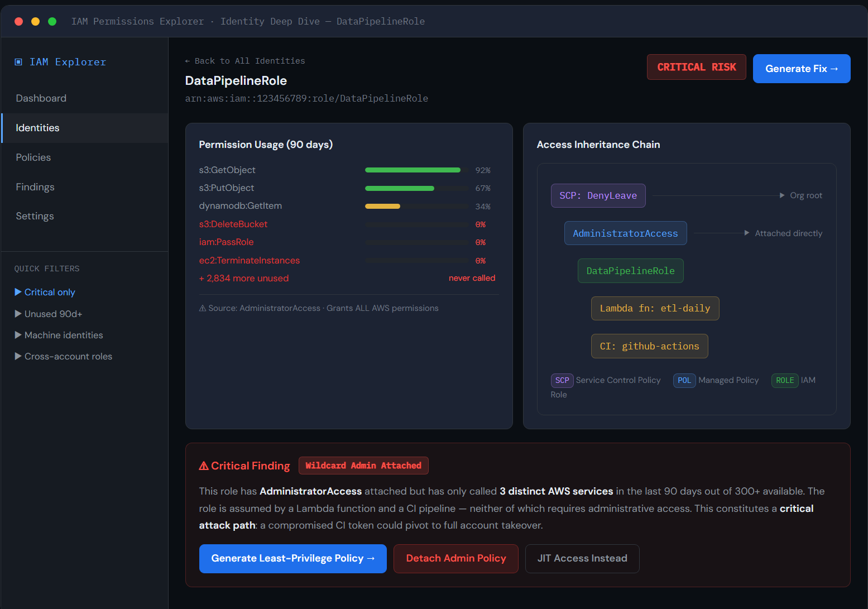Image resolution: width=868 pixels, height=609 pixels.
Task: Open Settings in the sidebar
Action: [x=85, y=216]
